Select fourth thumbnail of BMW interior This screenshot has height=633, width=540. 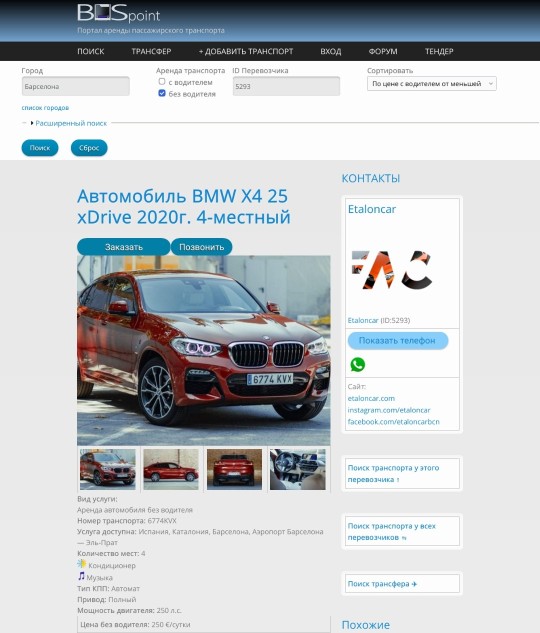click(298, 470)
